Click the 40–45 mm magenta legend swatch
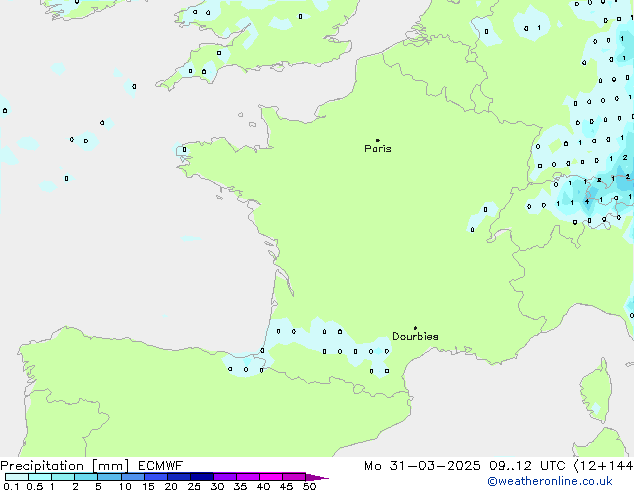This screenshot has width=634, height=490. click(x=271, y=477)
